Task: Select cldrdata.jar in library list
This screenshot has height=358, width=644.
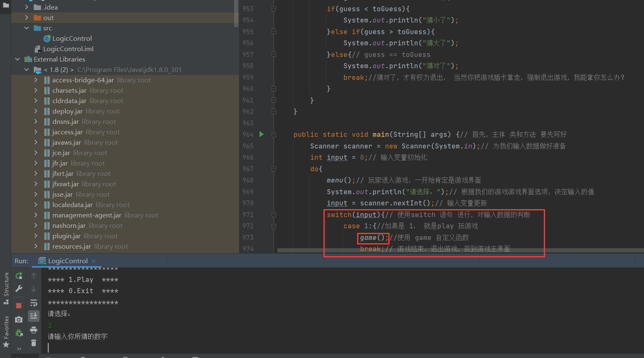Action: [69, 101]
